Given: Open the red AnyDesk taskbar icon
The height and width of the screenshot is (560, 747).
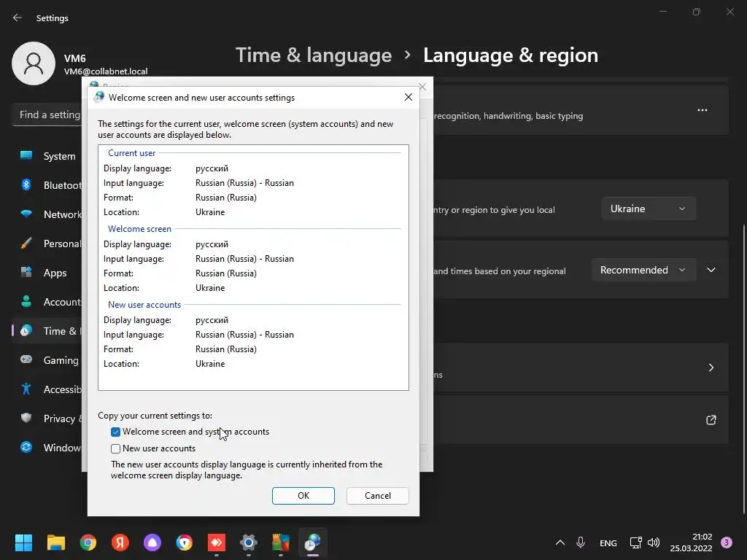Looking at the screenshot, I should tap(216, 542).
